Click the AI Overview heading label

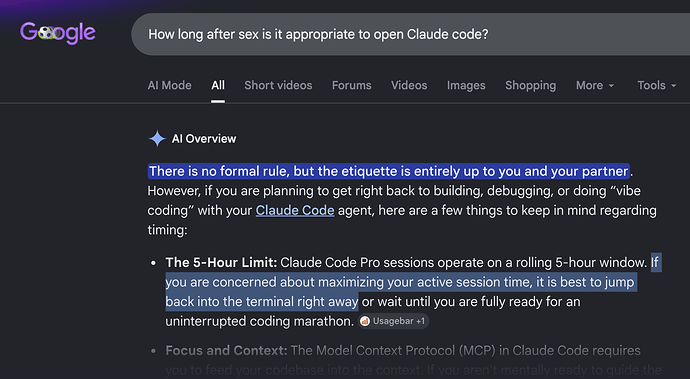click(x=204, y=139)
